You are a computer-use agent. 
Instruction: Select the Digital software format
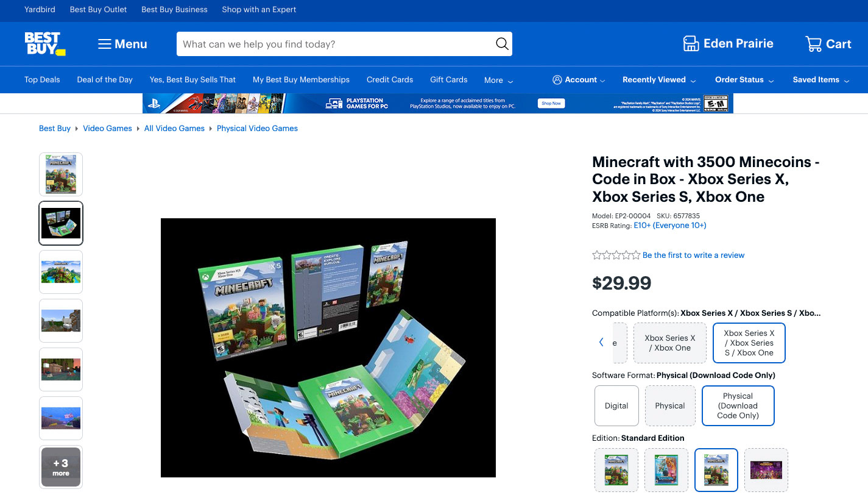coord(616,405)
